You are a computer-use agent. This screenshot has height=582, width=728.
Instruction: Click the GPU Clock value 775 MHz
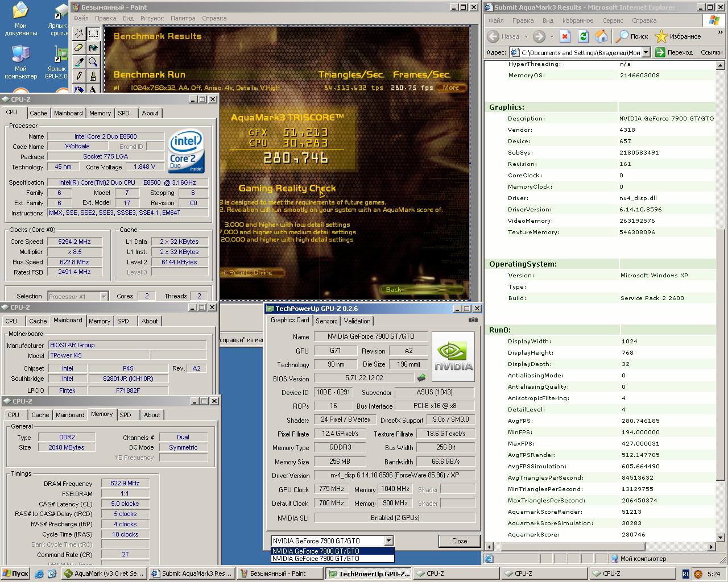click(x=332, y=489)
